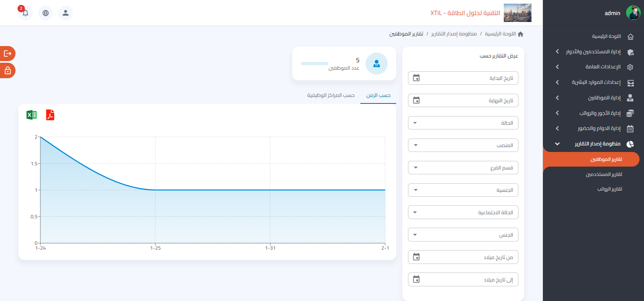Export report to Excel spreadsheet
The width and height of the screenshot is (644, 301).
pos(31,115)
